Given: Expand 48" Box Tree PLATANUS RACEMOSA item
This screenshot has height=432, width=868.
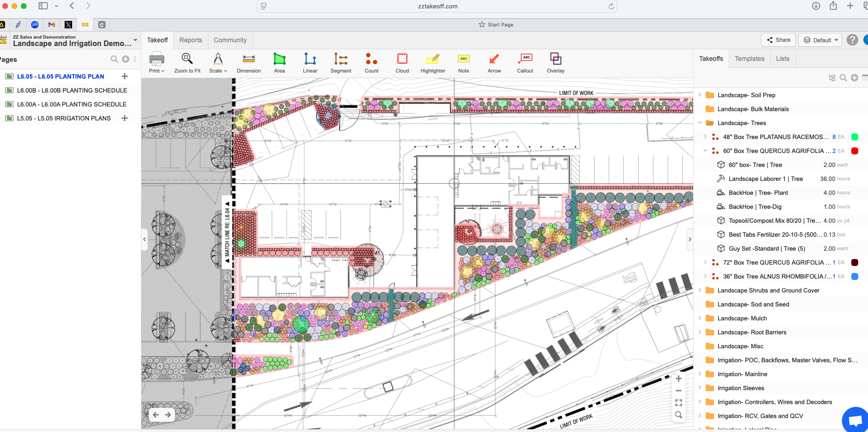Looking at the screenshot, I should [705, 137].
